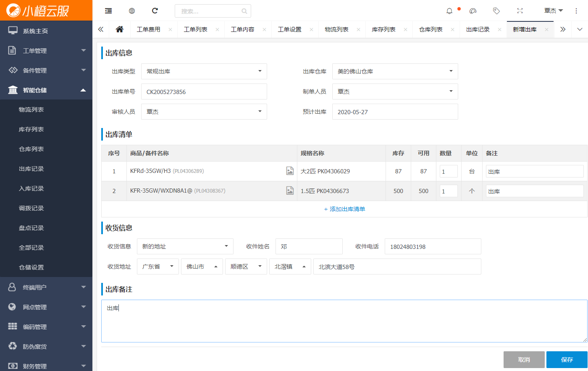The height and width of the screenshot is (371, 588).
Task: Expand the 工单管理 sidebar menu
Action: [46, 50]
